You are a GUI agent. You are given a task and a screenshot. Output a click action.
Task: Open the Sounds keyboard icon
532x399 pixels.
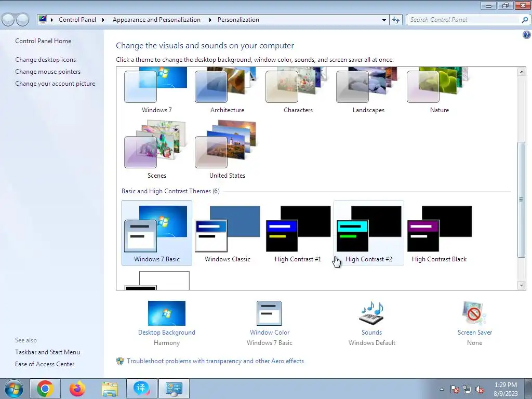371,313
